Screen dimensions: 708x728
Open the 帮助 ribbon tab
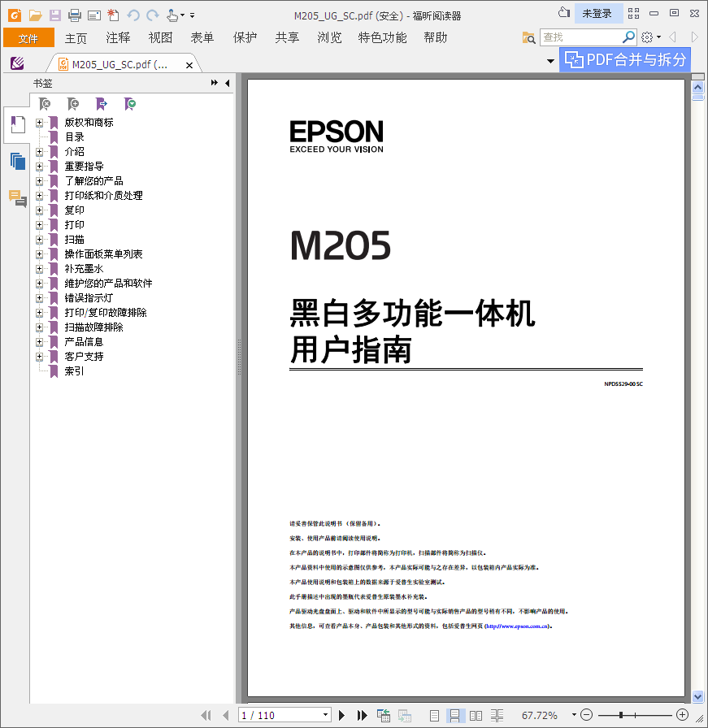click(436, 37)
